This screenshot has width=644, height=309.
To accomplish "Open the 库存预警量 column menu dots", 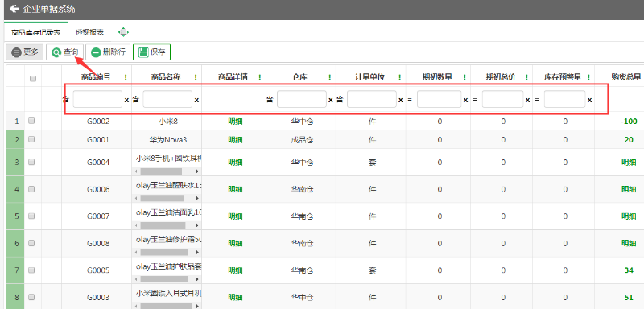I will pos(588,77).
